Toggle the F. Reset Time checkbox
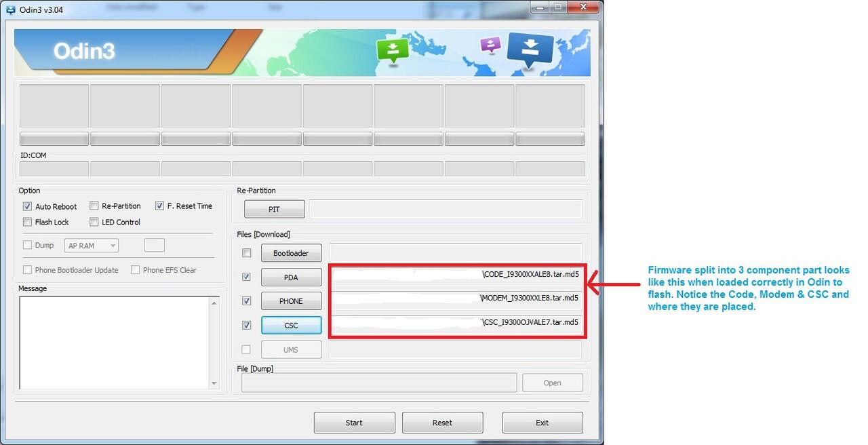Screen dimensions: 868x445 159,206
